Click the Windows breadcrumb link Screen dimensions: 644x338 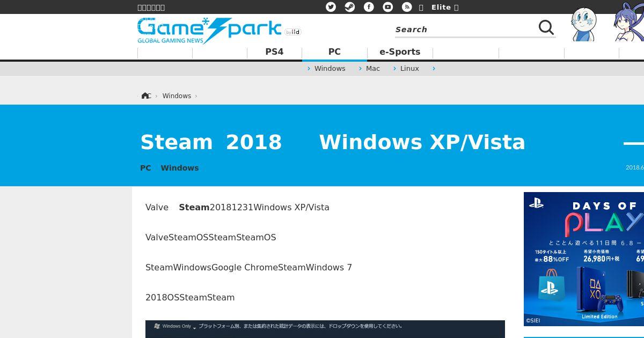click(x=177, y=95)
